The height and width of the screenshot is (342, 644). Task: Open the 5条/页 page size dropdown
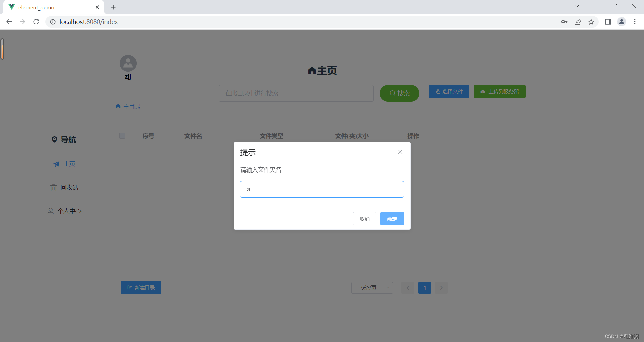pyautogui.click(x=372, y=288)
